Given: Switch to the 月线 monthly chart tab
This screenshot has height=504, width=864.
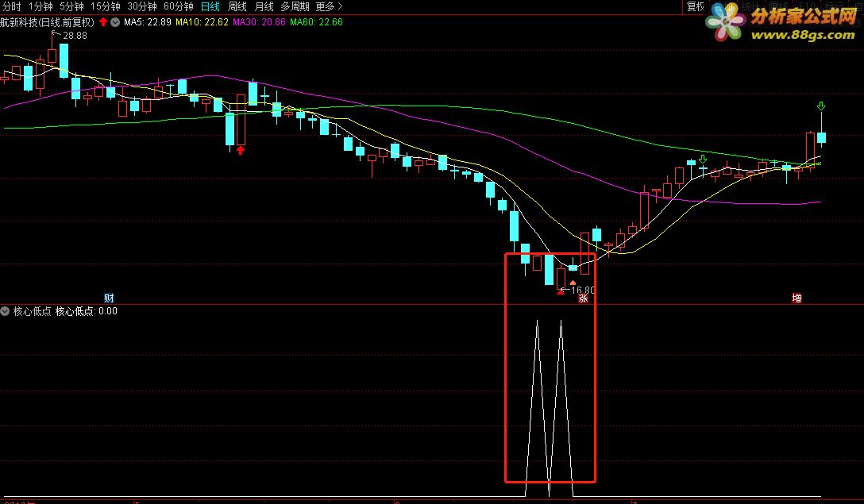Looking at the screenshot, I should 264,6.
